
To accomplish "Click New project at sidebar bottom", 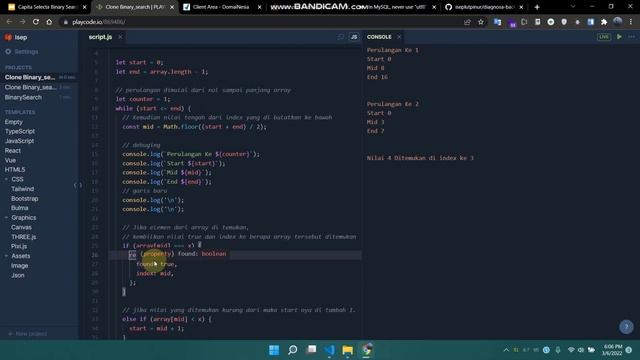I will [27, 334].
